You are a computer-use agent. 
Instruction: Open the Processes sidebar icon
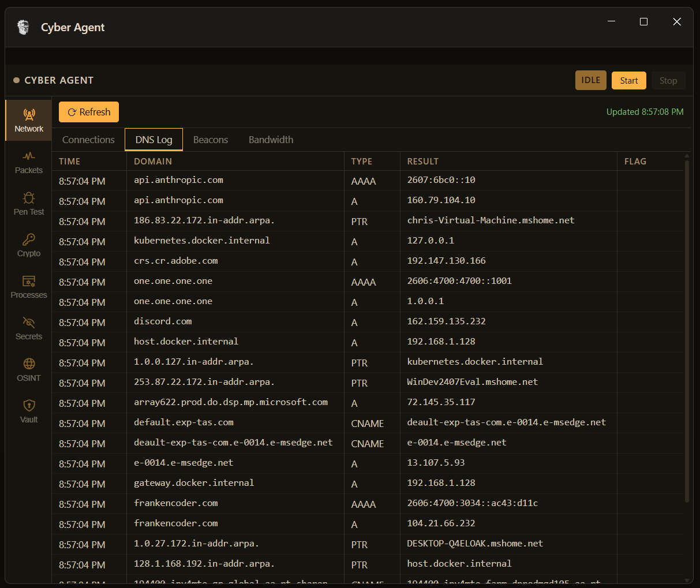29,281
